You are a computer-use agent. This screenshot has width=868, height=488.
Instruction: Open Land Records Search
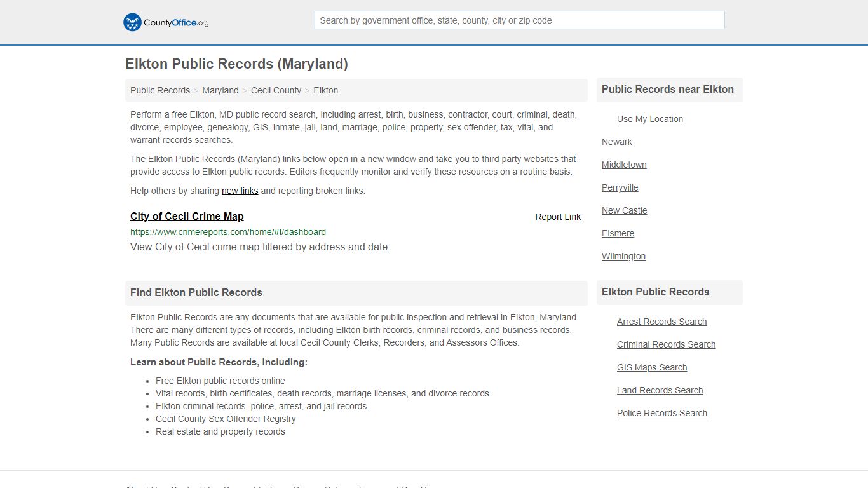(x=660, y=390)
